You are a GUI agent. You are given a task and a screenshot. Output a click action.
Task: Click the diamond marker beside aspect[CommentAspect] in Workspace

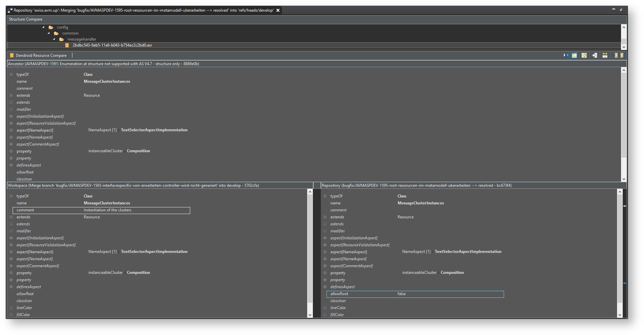pyautogui.click(x=11, y=266)
